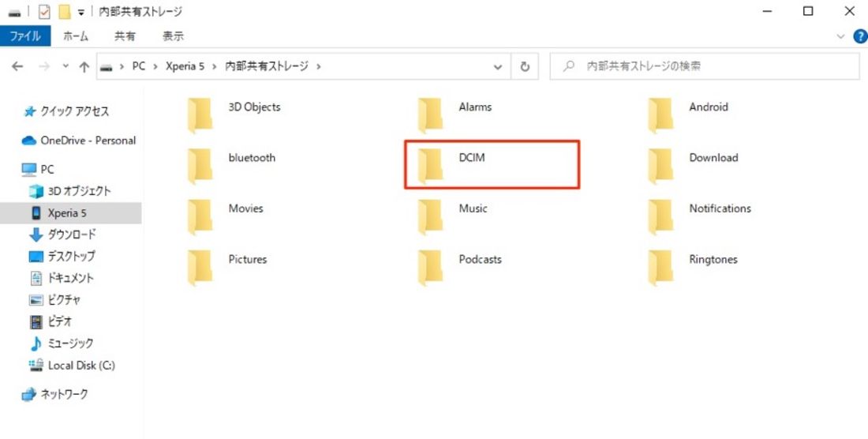Viewport: 868px width, 439px height.
Task: Open the Podcasts folder icon
Action: (430, 268)
